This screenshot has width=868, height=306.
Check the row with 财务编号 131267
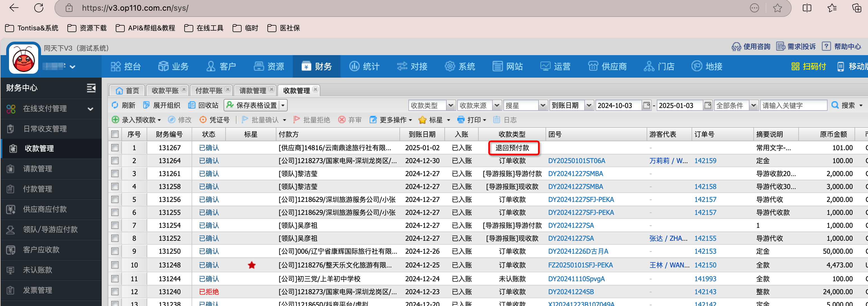(x=115, y=148)
